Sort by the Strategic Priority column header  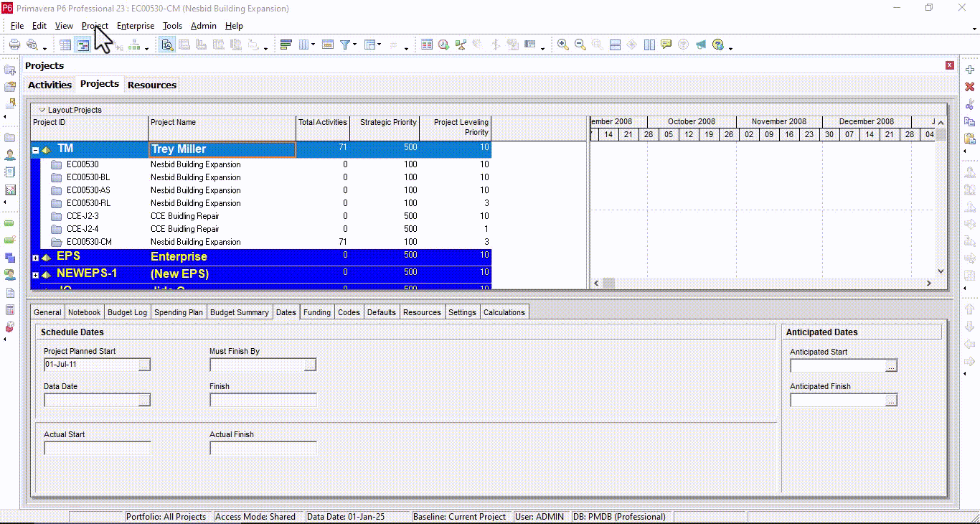[x=385, y=128]
